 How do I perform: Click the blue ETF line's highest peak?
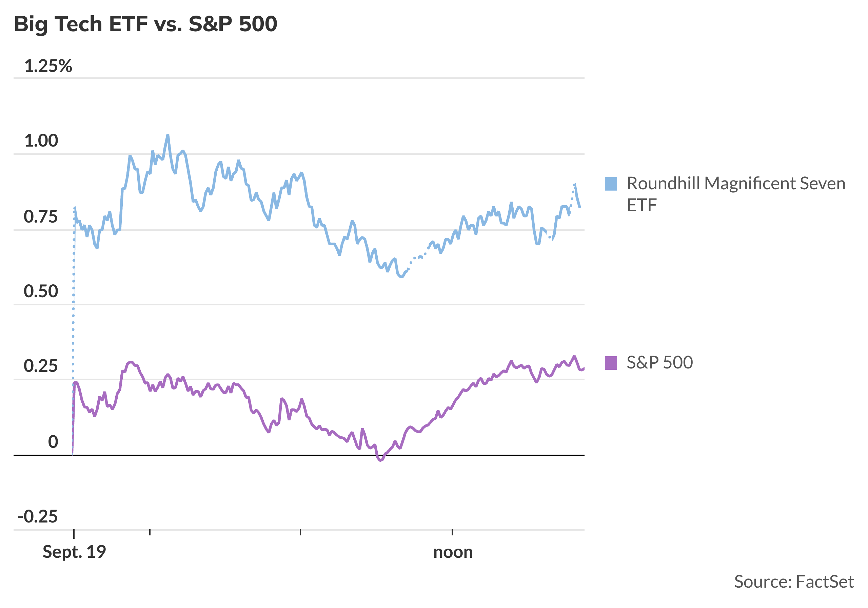168,135
